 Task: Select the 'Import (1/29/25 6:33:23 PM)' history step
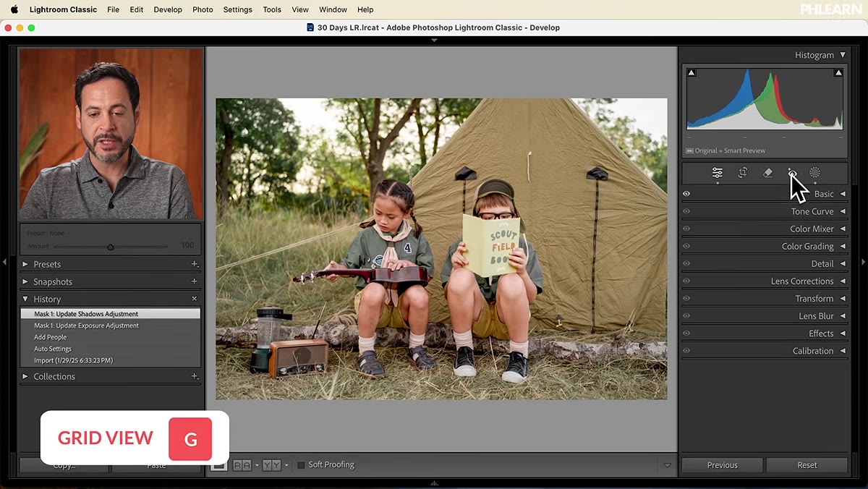point(110,360)
